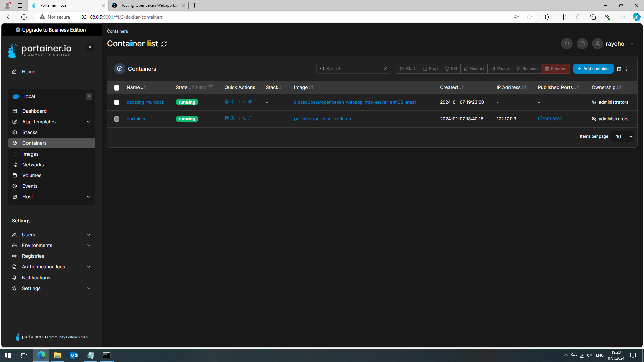This screenshot has height=362, width=644.
Task: Open notifications bell in header
Action: (567, 44)
